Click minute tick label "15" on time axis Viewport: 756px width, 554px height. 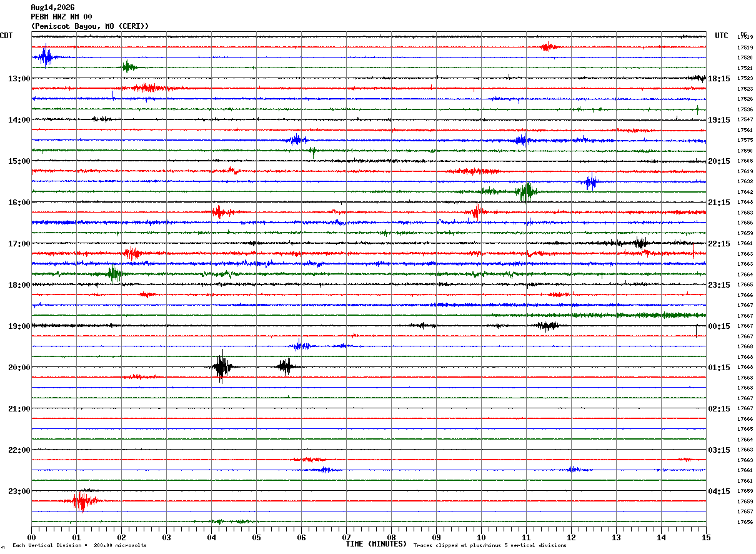pyautogui.click(x=706, y=538)
